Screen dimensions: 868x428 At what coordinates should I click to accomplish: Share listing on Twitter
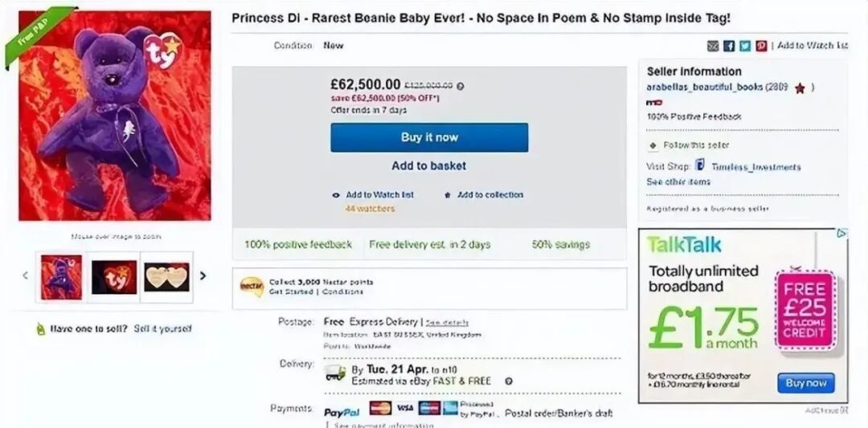tap(745, 46)
